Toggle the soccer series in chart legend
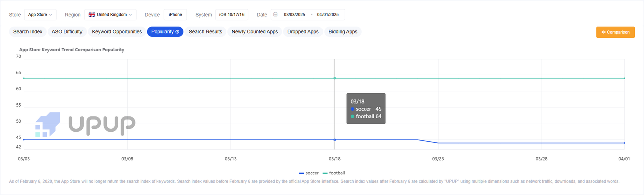The width and height of the screenshot is (644, 195). point(309,173)
